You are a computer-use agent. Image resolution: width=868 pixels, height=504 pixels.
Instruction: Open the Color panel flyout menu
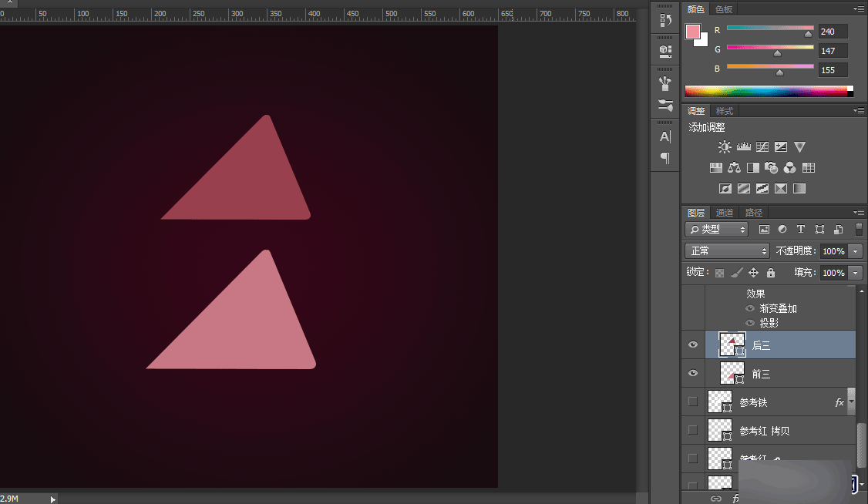(859, 8)
